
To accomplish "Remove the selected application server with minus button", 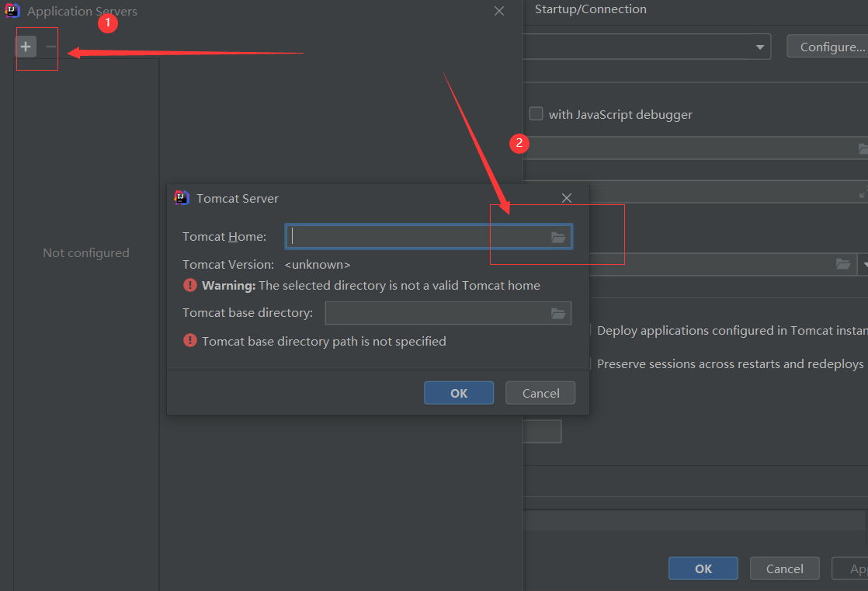I will 51,47.
